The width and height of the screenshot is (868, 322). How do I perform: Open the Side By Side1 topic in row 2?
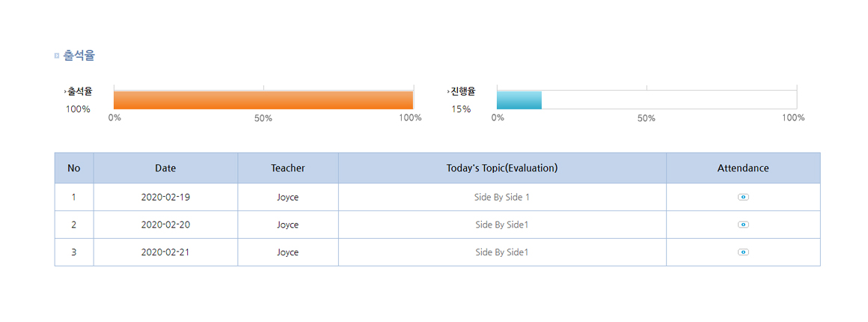click(x=502, y=225)
